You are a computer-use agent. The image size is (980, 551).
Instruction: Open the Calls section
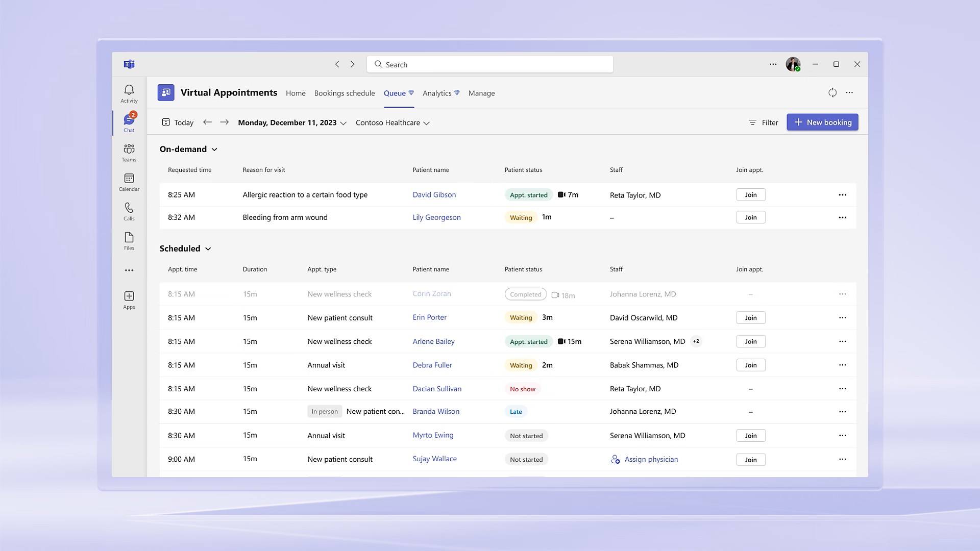(x=129, y=211)
